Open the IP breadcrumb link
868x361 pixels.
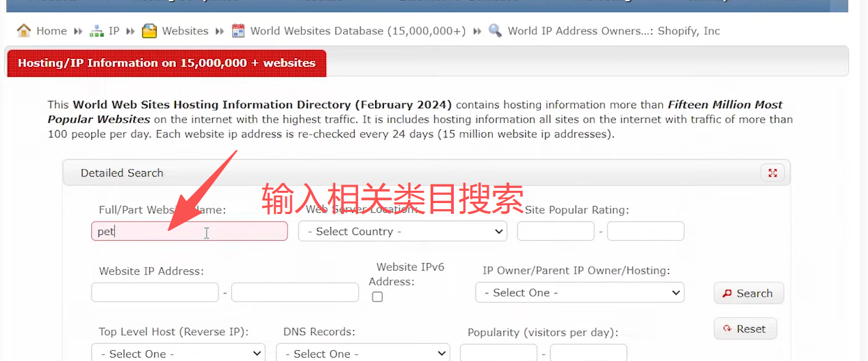click(114, 31)
